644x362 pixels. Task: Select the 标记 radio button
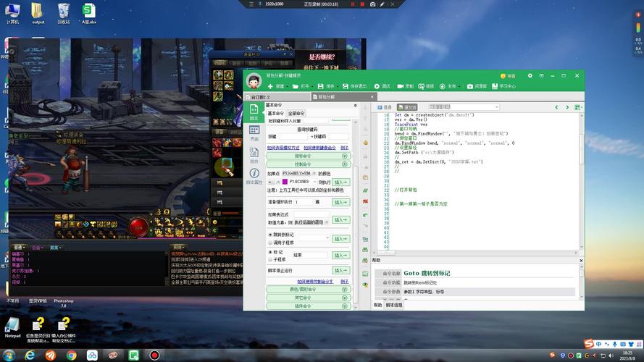point(270,252)
